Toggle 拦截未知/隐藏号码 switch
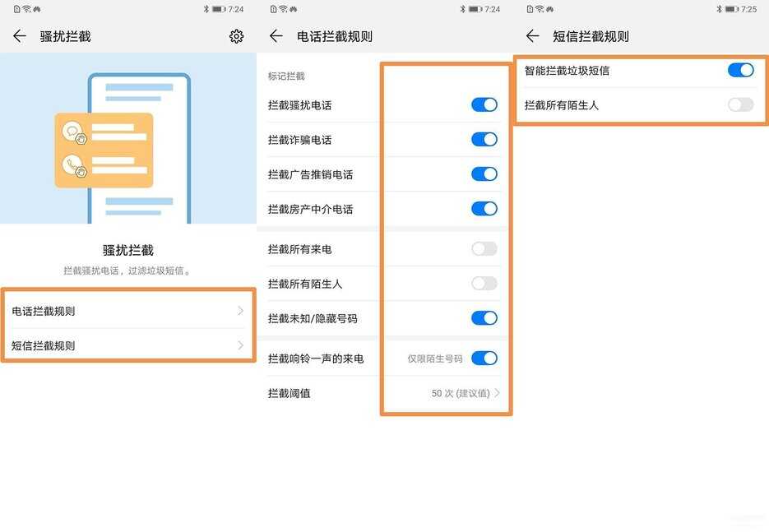 [484, 318]
